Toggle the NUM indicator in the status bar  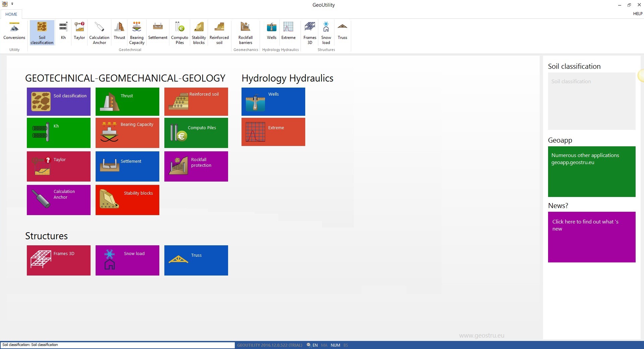(x=335, y=345)
